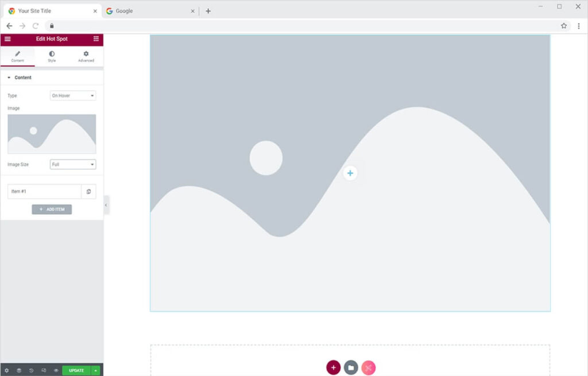The image size is (588, 376).
Task: Open template library folder button
Action: pos(351,367)
